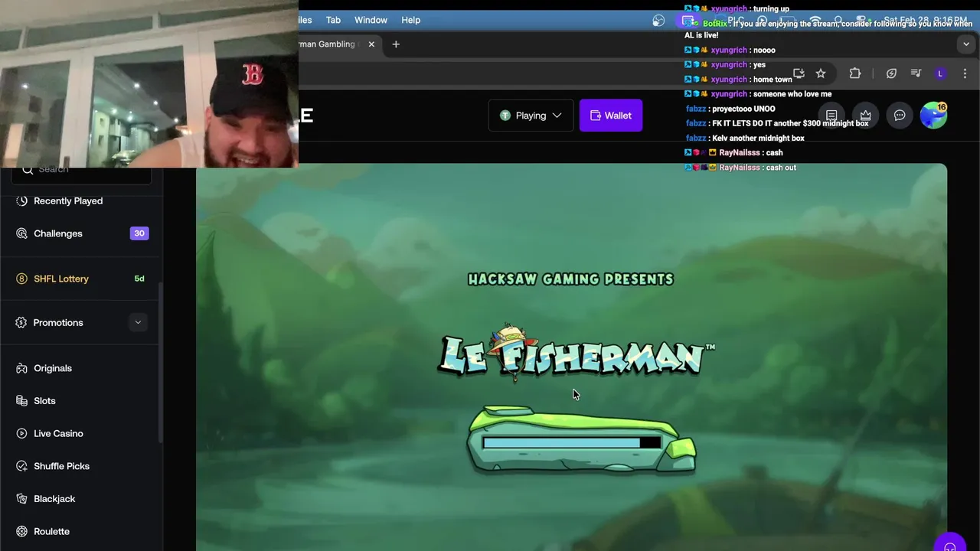Click the Slots sidebar icon
This screenshot has width=980, height=551.
[x=21, y=401]
